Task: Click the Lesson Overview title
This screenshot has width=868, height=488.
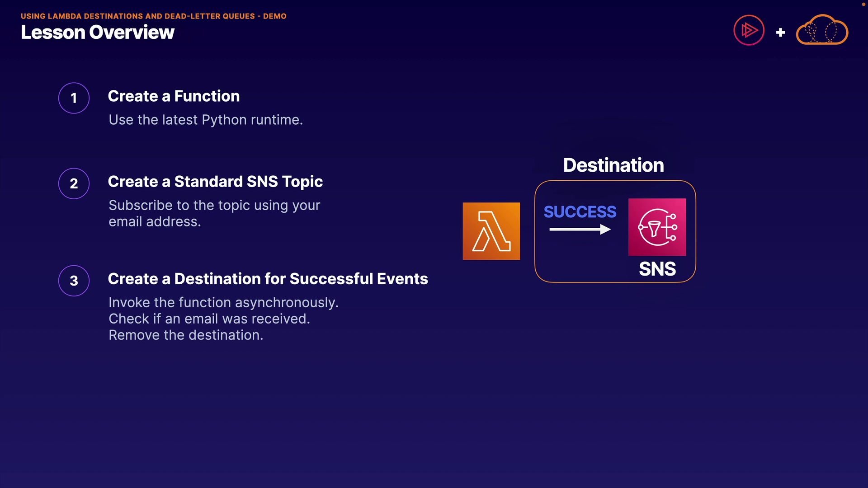Action: [x=97, y=33]
